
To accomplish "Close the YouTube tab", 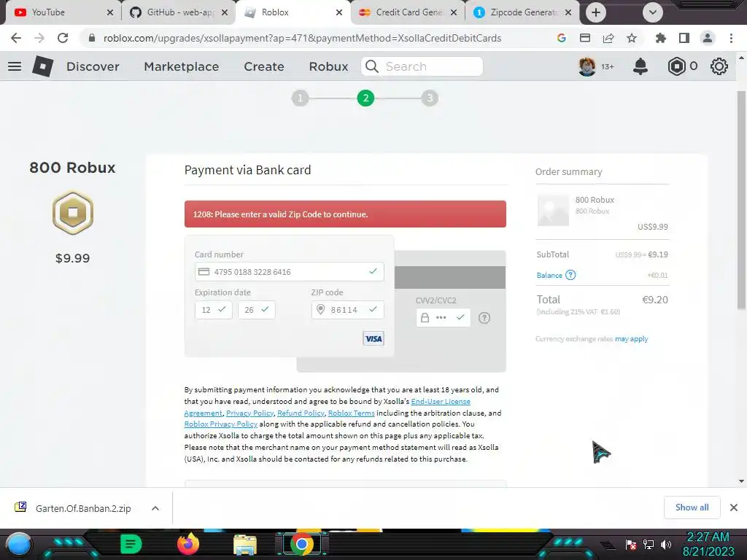I will point(110,12).
